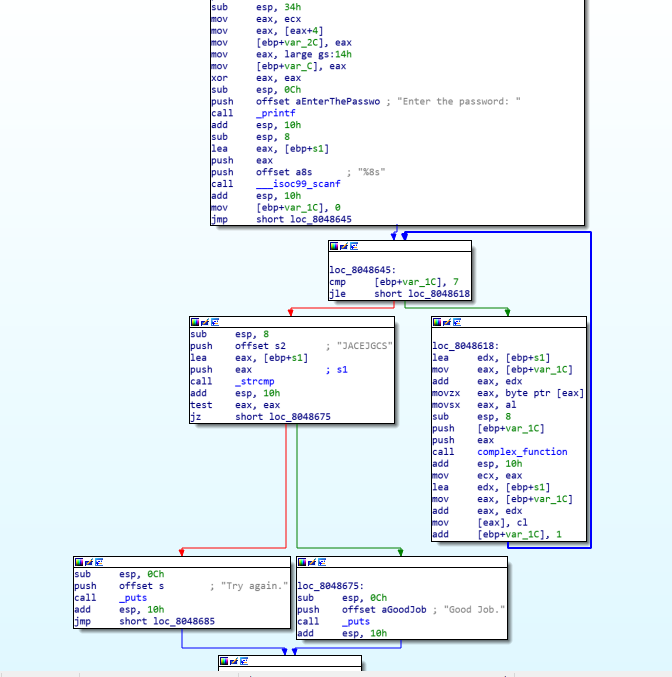Click the group nodes icon on loc_8048675 block

tap(322, 562)
